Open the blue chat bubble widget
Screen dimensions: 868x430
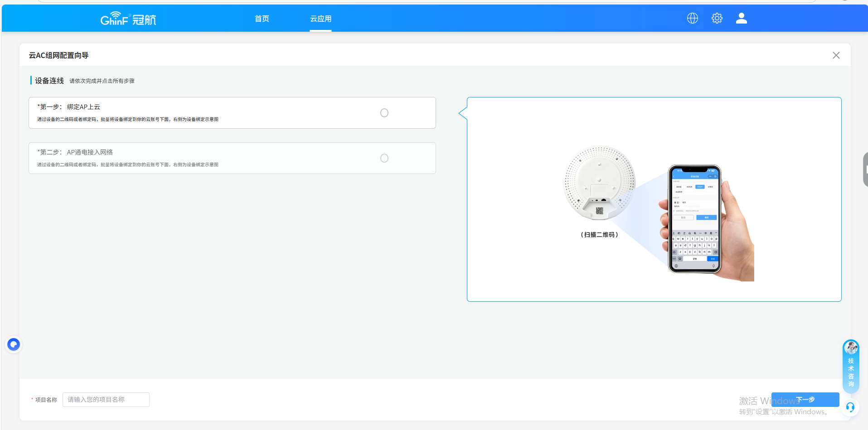pyautogui.click(x=14, y=345)
